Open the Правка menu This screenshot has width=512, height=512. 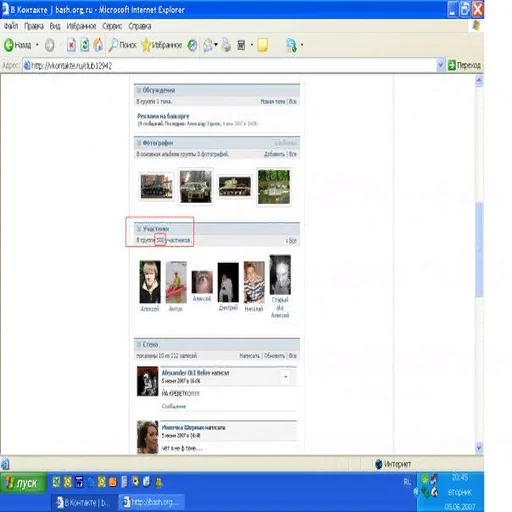34,26
